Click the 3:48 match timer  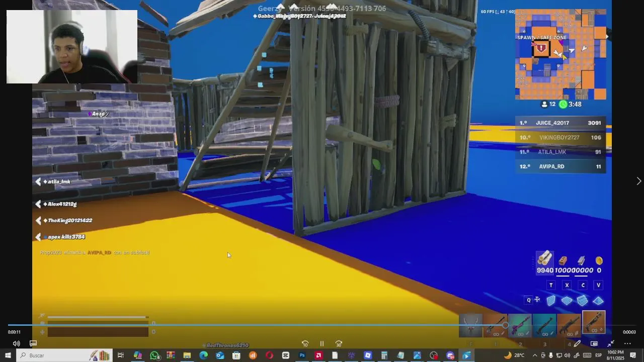click(575, 104)
